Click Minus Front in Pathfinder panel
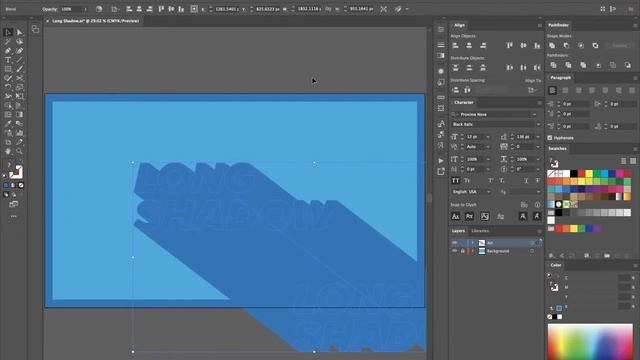 (x=566, y=45)
